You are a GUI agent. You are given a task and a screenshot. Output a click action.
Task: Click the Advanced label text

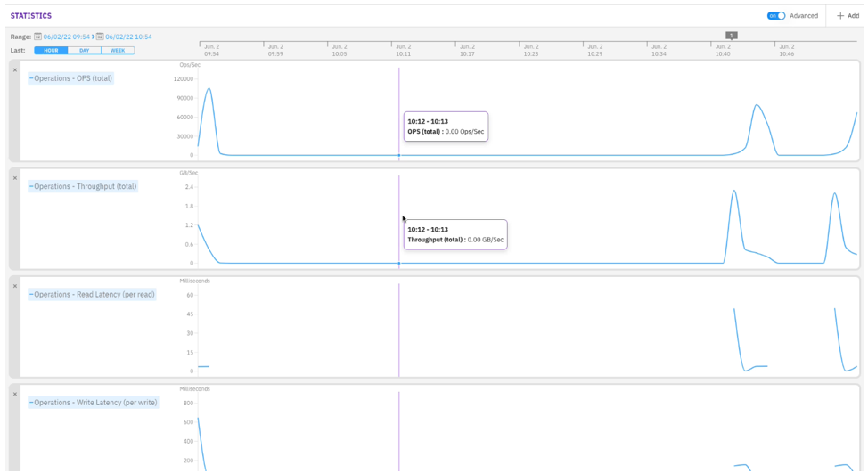(803, 16)
